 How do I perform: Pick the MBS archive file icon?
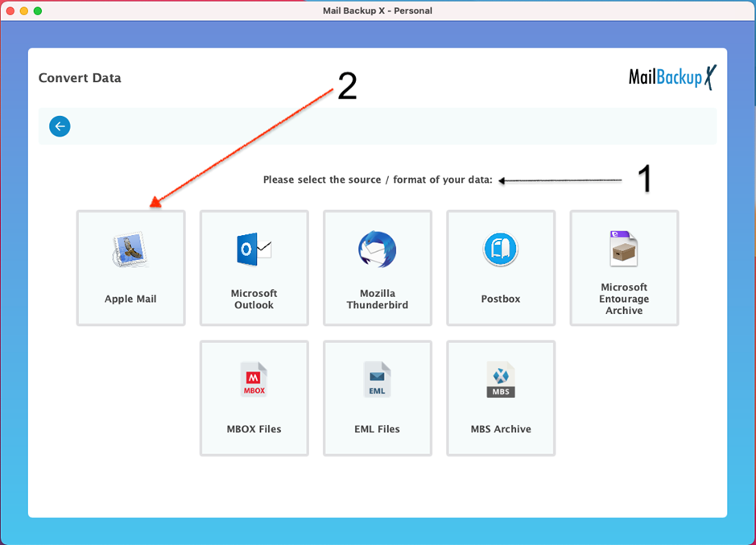501,380
